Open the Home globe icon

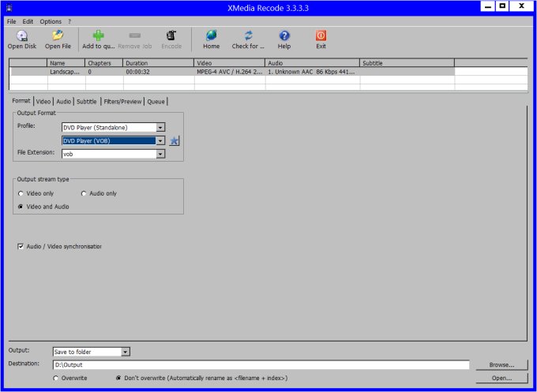click(212, 35)
